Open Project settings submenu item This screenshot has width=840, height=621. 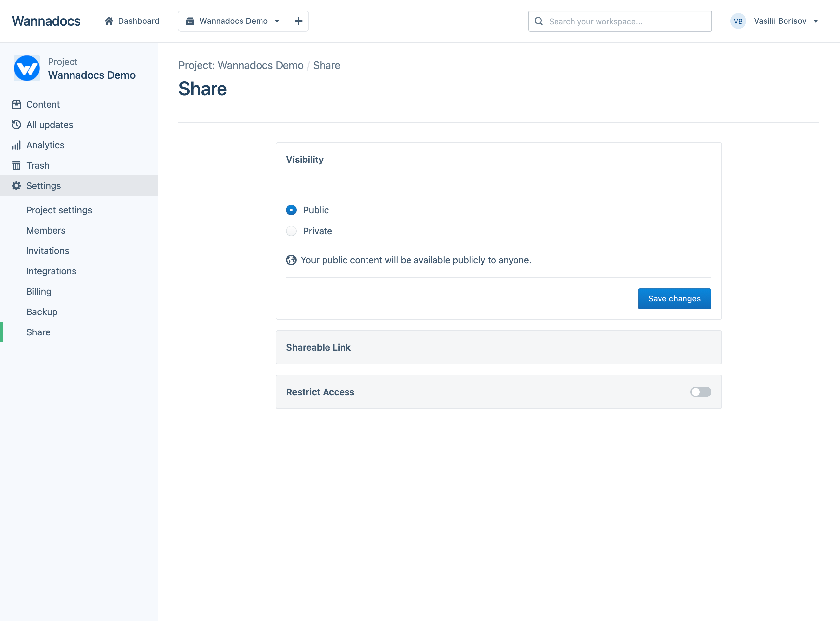pos(59,210)
